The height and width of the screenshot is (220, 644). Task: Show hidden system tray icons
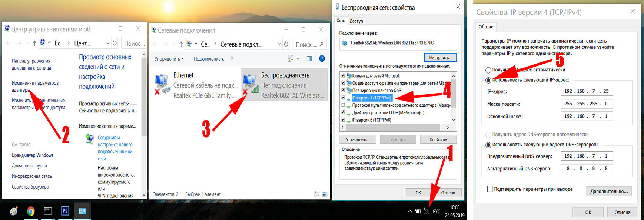pos(409,211)
